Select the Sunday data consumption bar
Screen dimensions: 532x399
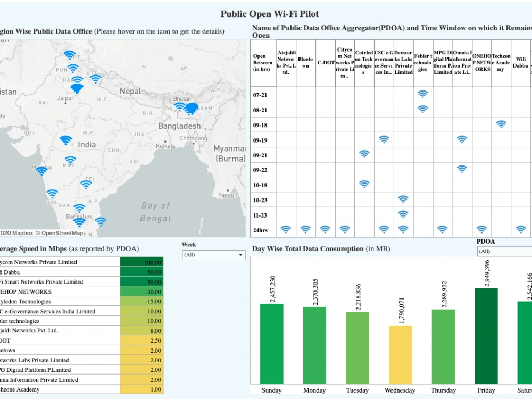(x=271, y=344)
